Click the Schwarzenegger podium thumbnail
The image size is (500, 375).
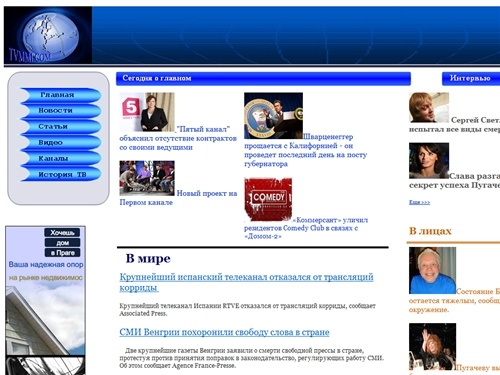coord(273,116)
